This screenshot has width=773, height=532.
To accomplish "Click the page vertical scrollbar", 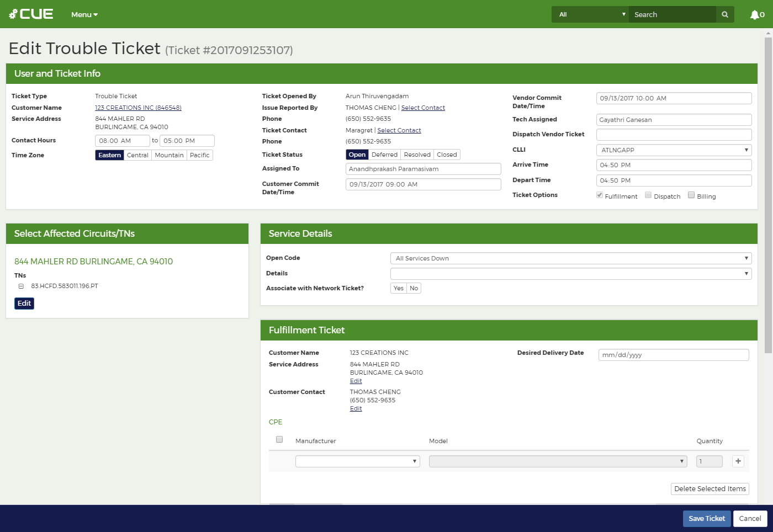I will pyautogui.click(x=768, y=193).
